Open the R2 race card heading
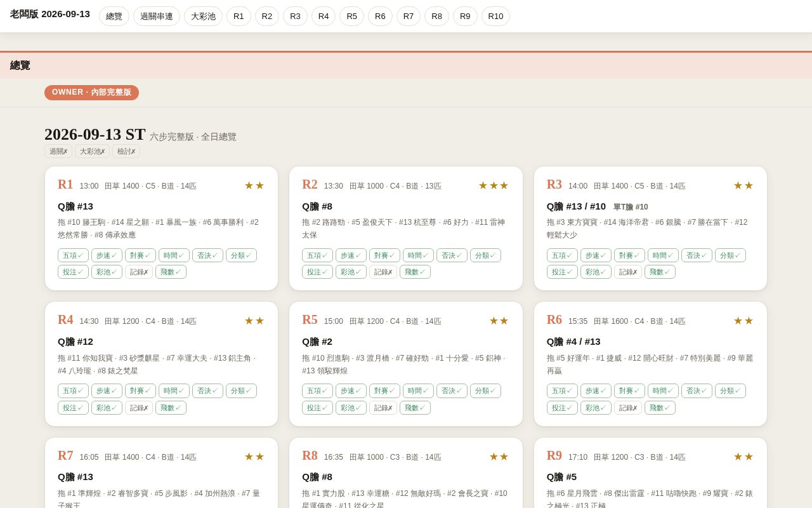The height and width of the screenshot is (508, 812). pyautogui.click(x=310, y=185)
